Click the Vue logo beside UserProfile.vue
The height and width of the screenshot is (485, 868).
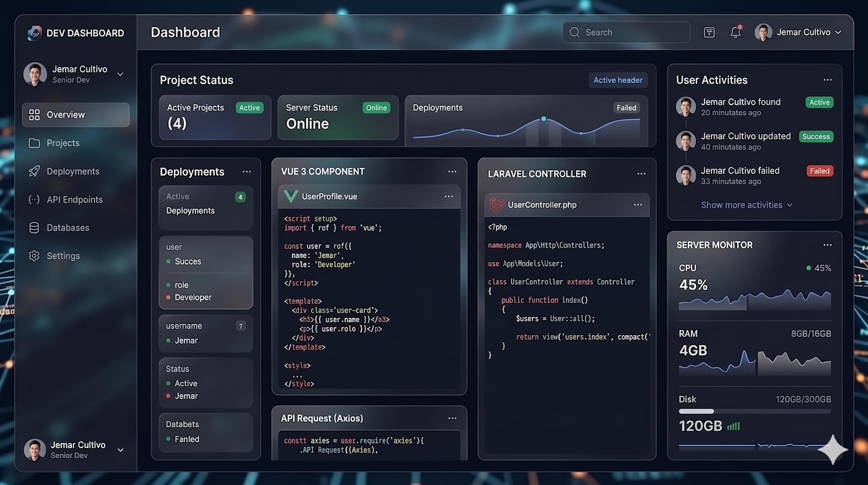[291, 196]
